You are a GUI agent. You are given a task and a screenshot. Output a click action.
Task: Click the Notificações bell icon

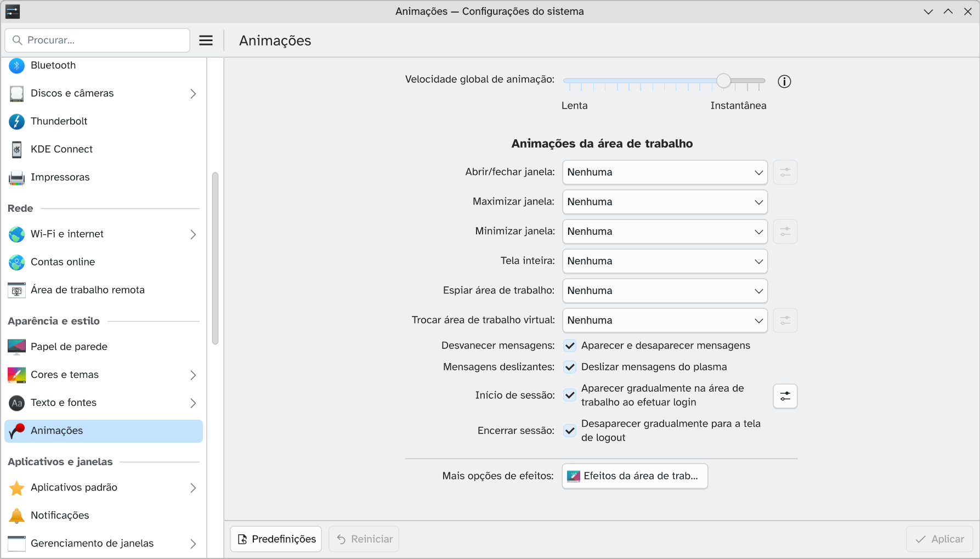(17, 516)
